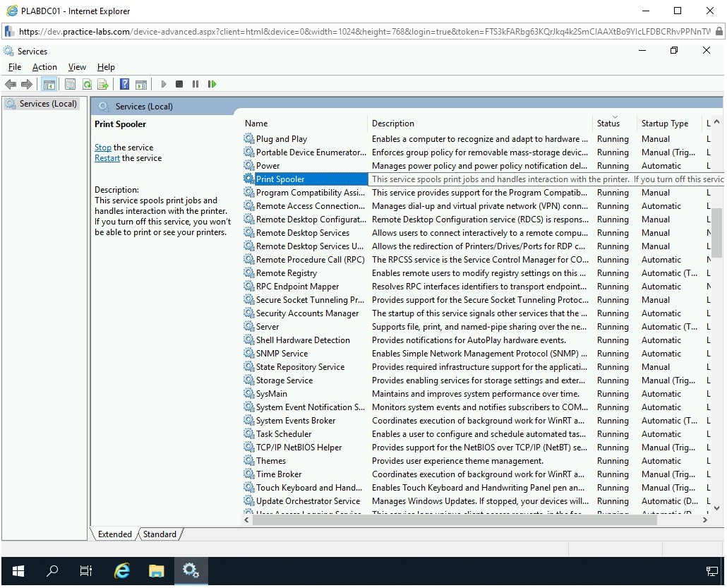Sort list by Startup Type column
The image size is (727, 588).
click(x=664, y=124)
